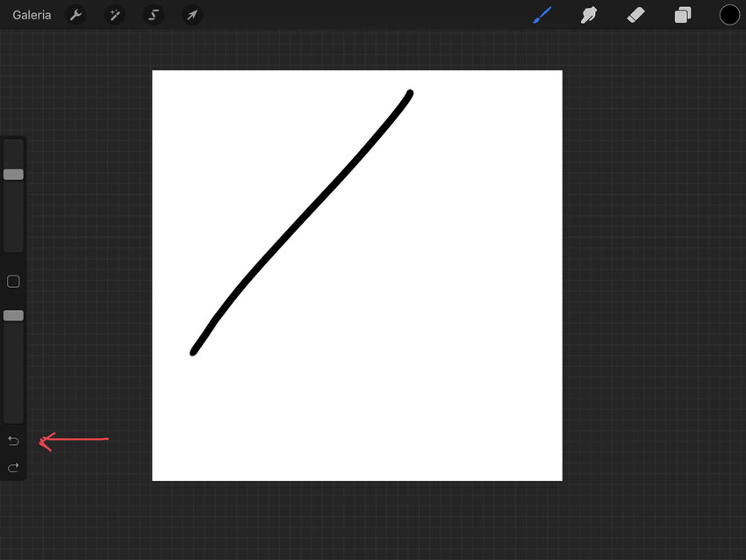
Task: Click the white canvas area
Action: click(x=357, y=276)
